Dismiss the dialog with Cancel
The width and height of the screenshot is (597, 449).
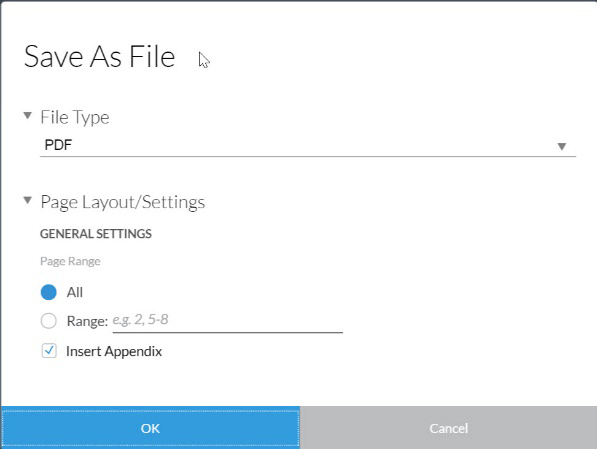(x=449, y=428)
